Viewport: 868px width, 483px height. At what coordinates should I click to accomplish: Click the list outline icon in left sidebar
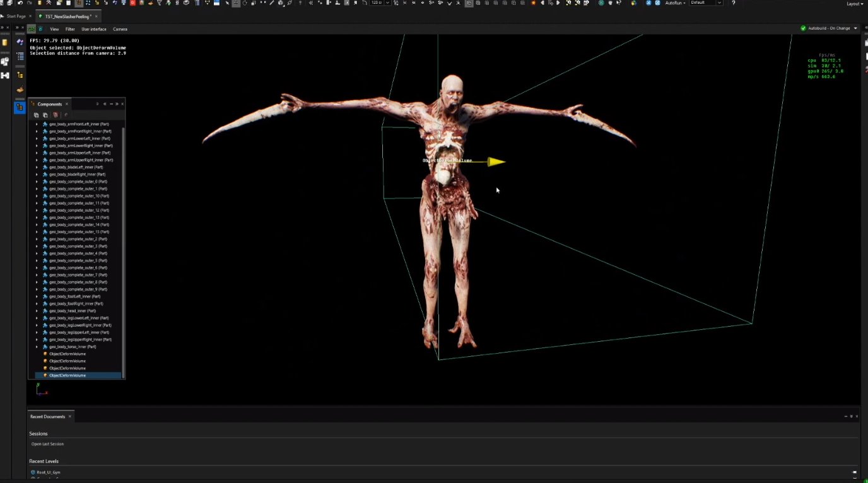tap(20, 57)
